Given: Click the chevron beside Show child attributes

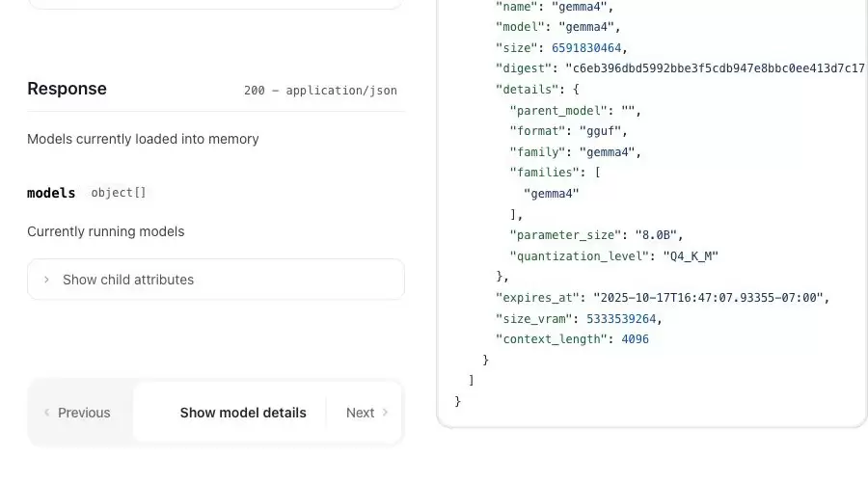Looking at the screenshot, I should (x=46, y=280).
